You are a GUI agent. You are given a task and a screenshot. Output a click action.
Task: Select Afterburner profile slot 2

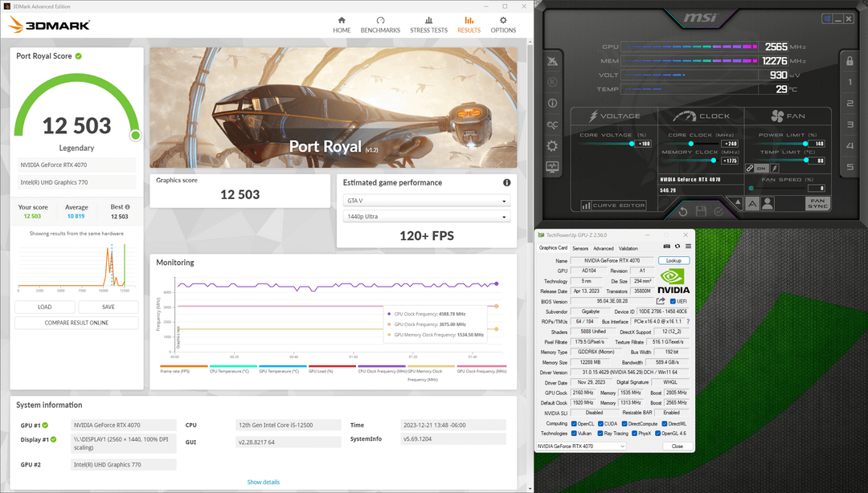[x=850, y=104]
